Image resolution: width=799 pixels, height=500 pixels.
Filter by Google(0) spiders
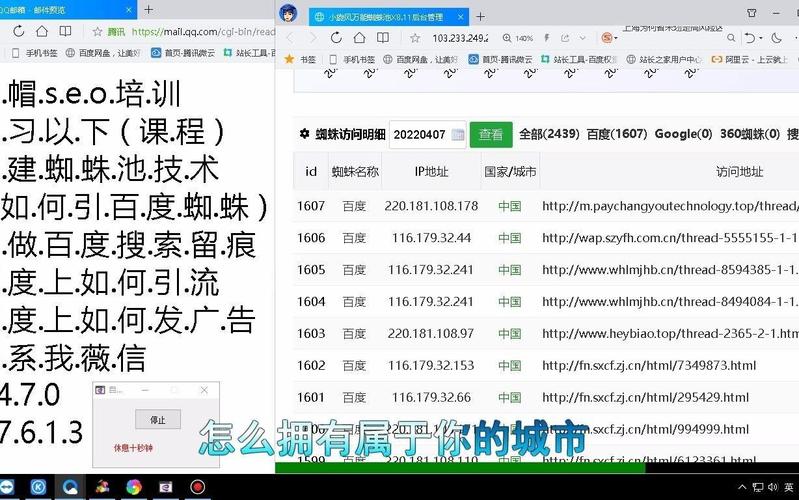[683, 134]
